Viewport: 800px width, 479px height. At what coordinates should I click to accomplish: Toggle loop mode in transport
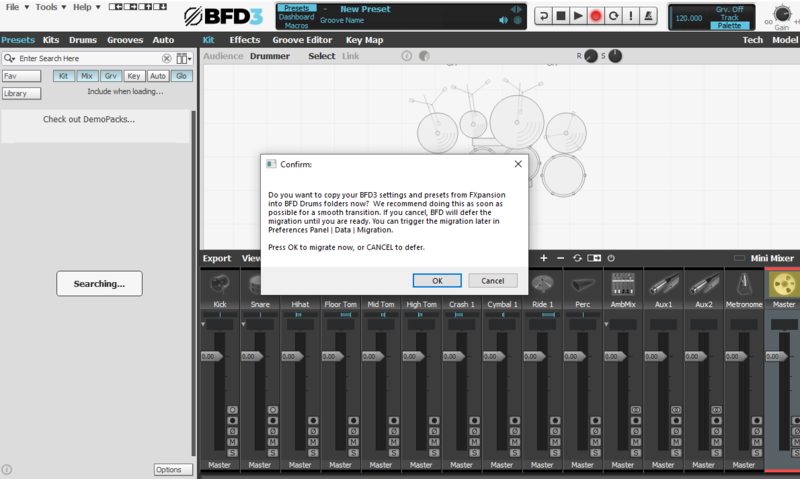pos(613,16)
